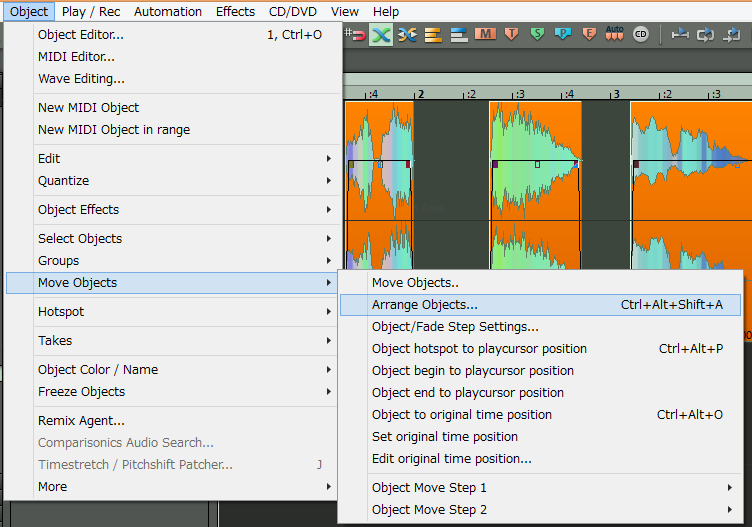Expand the Freeze Objects submenu
Image resolution: width=752 pixels, height=527 pixels.
(x=173, y=391)
